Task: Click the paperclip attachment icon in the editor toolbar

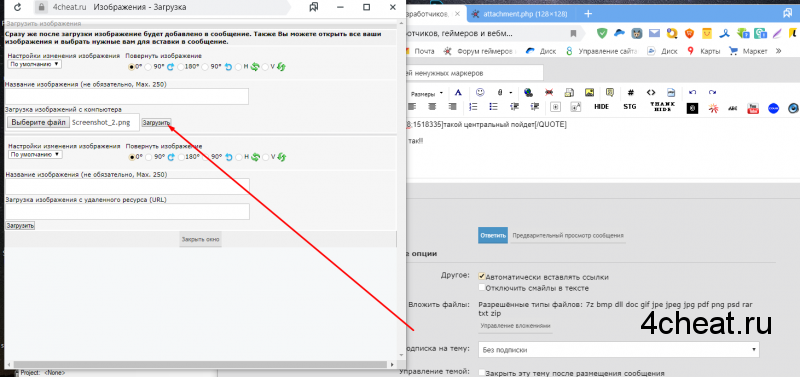Action: coord(499,93)
